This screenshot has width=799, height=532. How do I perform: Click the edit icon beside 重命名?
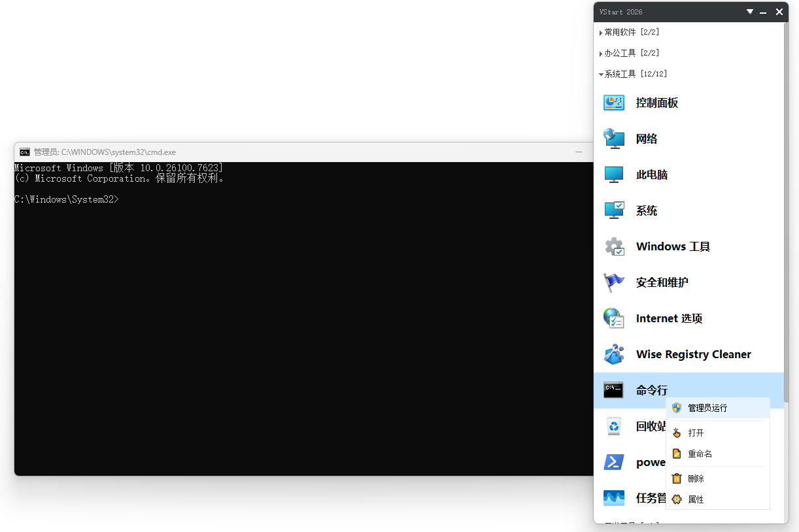pyautogui.click(x=677, y=454)
